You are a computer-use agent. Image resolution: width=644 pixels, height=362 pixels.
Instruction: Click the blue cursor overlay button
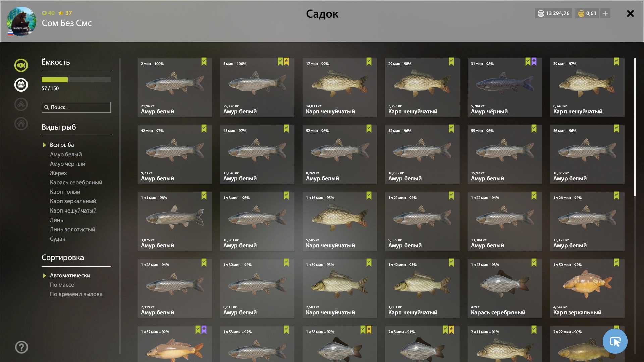pos(615,341)
